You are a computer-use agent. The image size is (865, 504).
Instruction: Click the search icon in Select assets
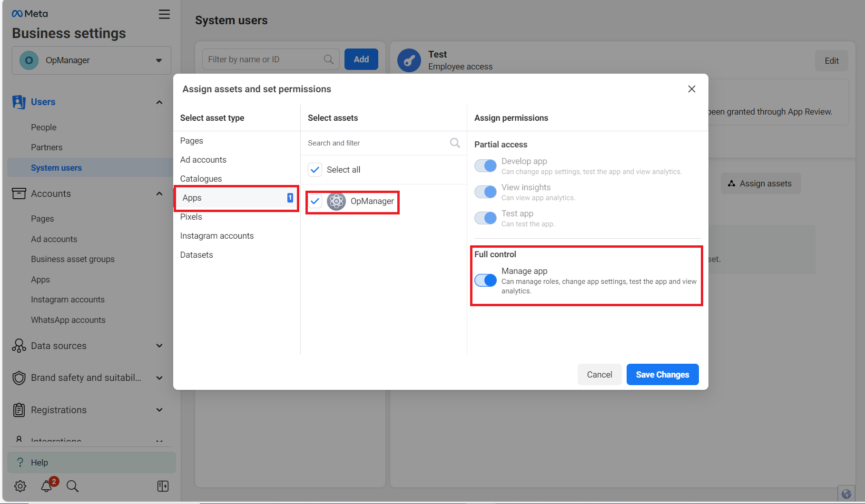(455, 143)
